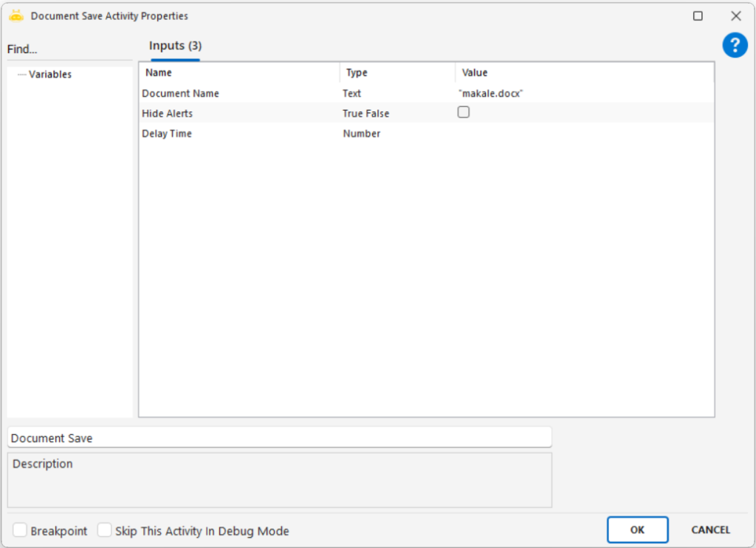Click the Value column header
This screenshot has height=548, width=756.
tap(475, 72)
